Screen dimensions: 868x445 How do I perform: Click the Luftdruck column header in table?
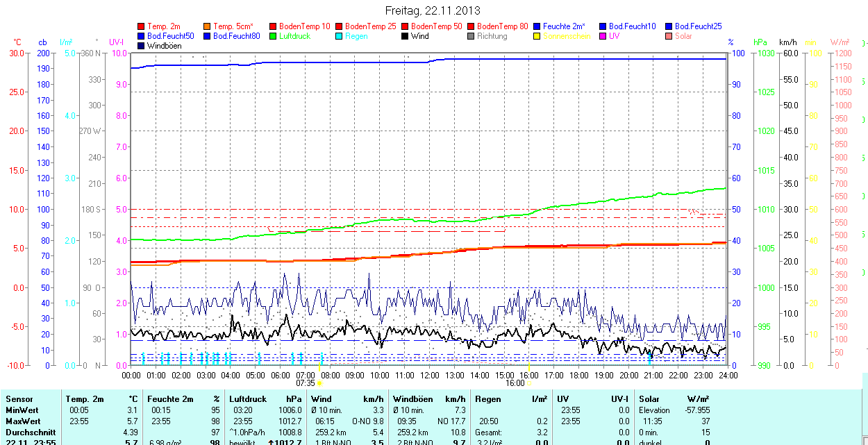[x=247, y=399]
